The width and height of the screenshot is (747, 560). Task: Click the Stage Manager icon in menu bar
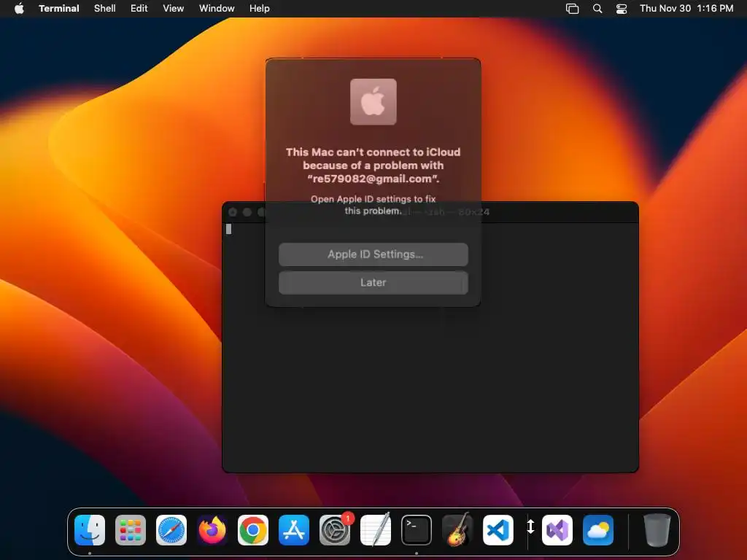pos(572,8)
